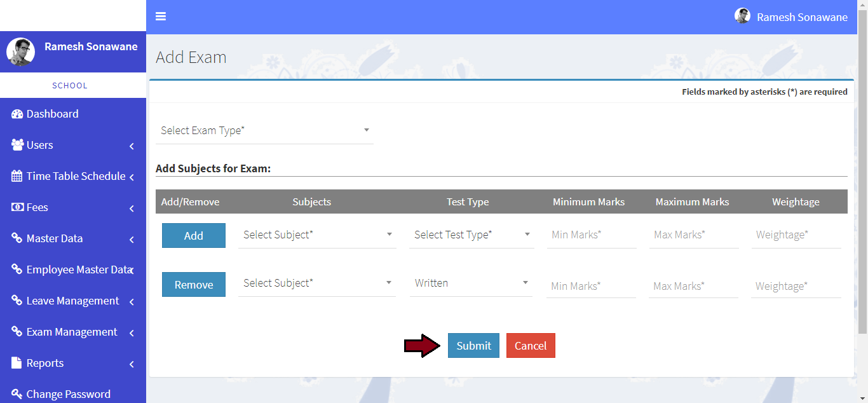Open the Select Exam Type dropdown
This screenshot has height=403, width=868.
pyautogui.click(x=264, y=130)
